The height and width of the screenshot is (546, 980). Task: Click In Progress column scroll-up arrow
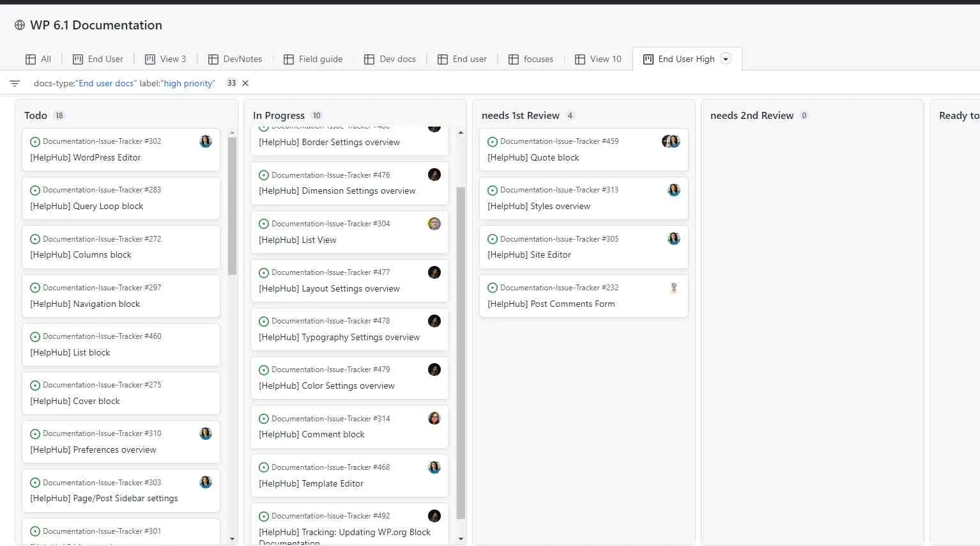pos(461,132)
